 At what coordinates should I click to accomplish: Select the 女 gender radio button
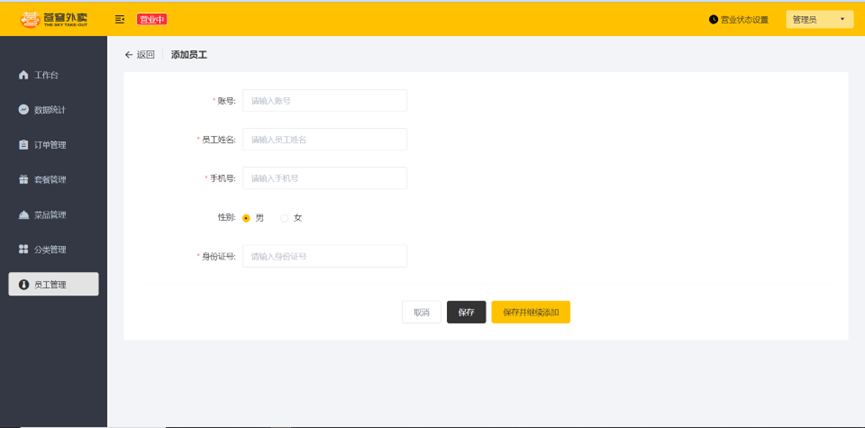[x=285, y=218]
